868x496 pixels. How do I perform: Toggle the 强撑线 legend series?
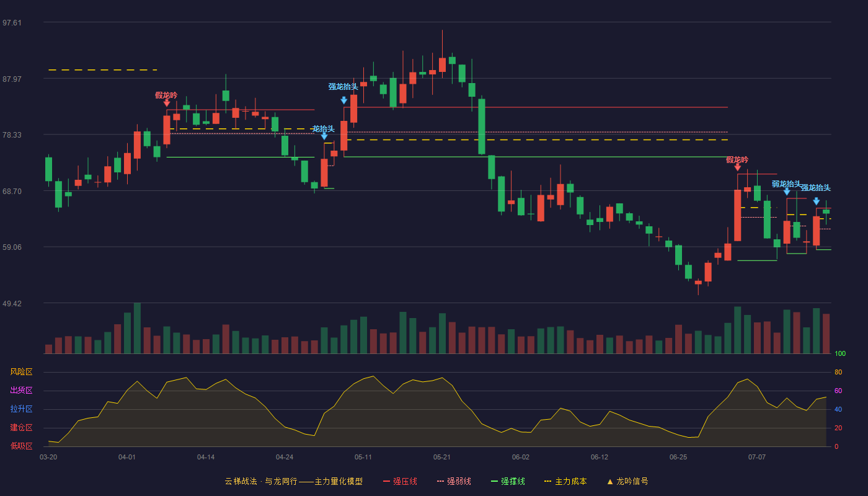508,481
